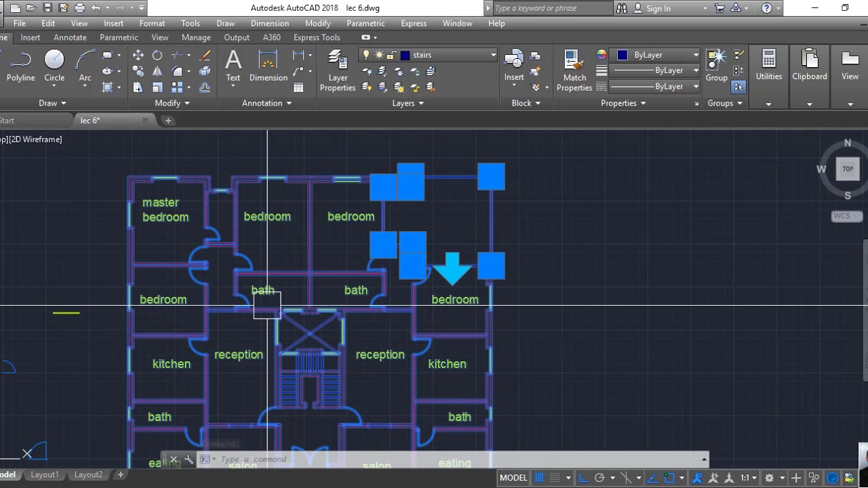
Task: Select the Array tool icon
Action: [178, 87]
